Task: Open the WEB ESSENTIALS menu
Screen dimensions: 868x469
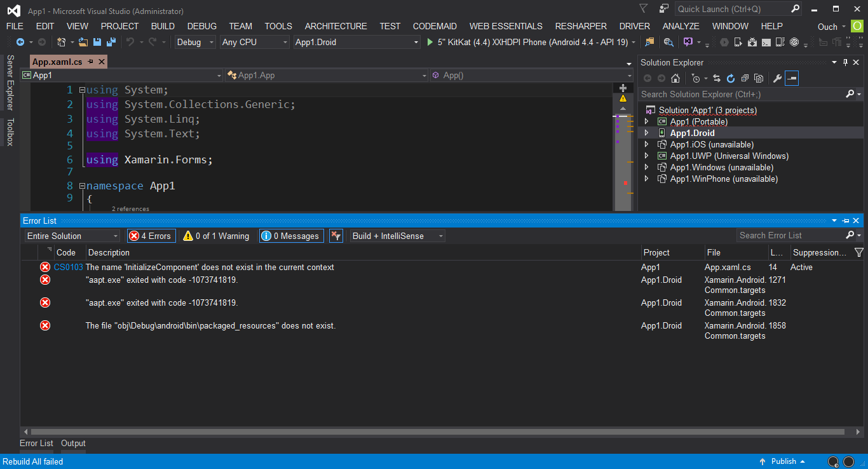Action: click(506, 26)
